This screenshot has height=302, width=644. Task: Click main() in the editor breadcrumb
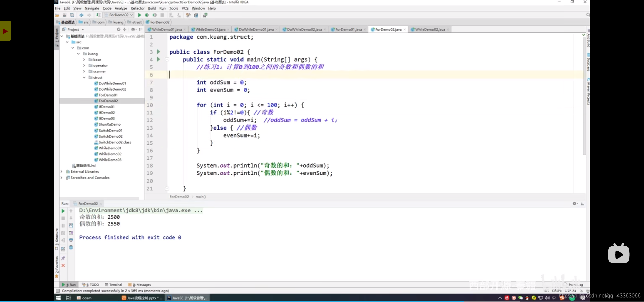point(201,197)
